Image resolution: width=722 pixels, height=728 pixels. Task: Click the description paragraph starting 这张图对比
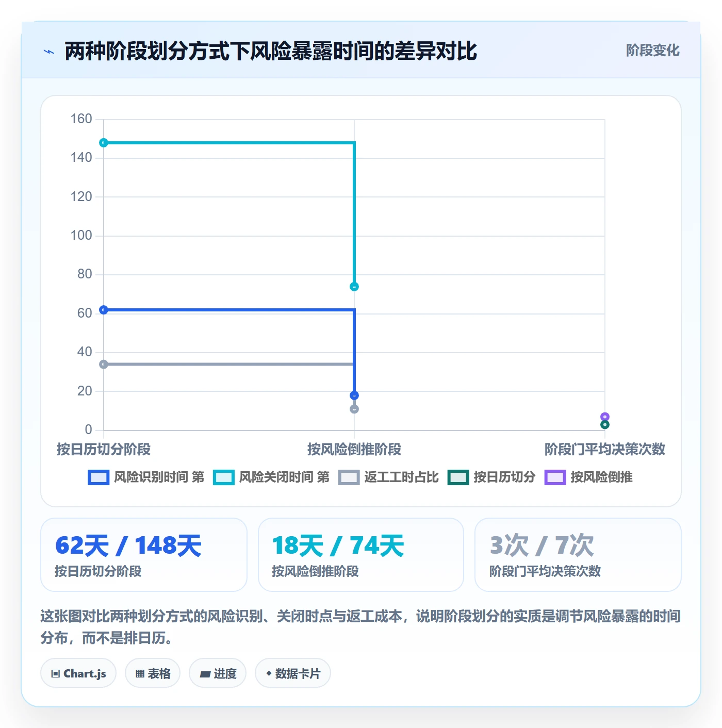[361, 627]
